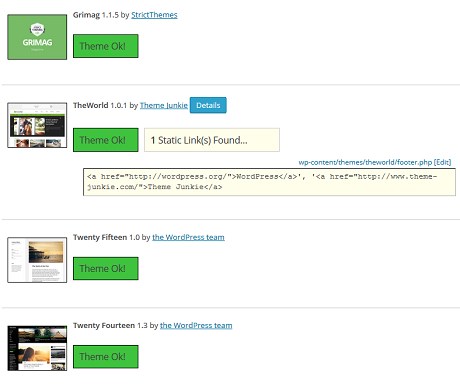Image resolution: width=460 pixels, height=387 pixels.
Task: Click the Grimag theme thumbnail
Action: 37,37
